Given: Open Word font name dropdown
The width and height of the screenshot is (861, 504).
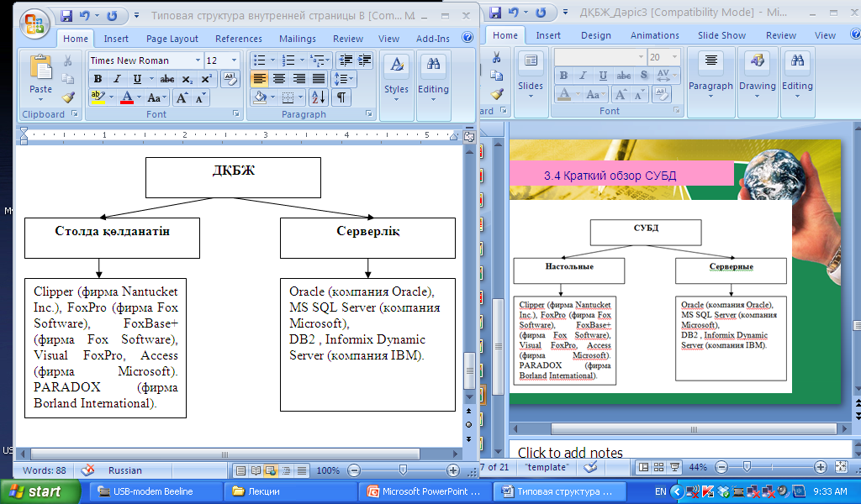Looking at the screenshot, I should click(x=198, y=60).
